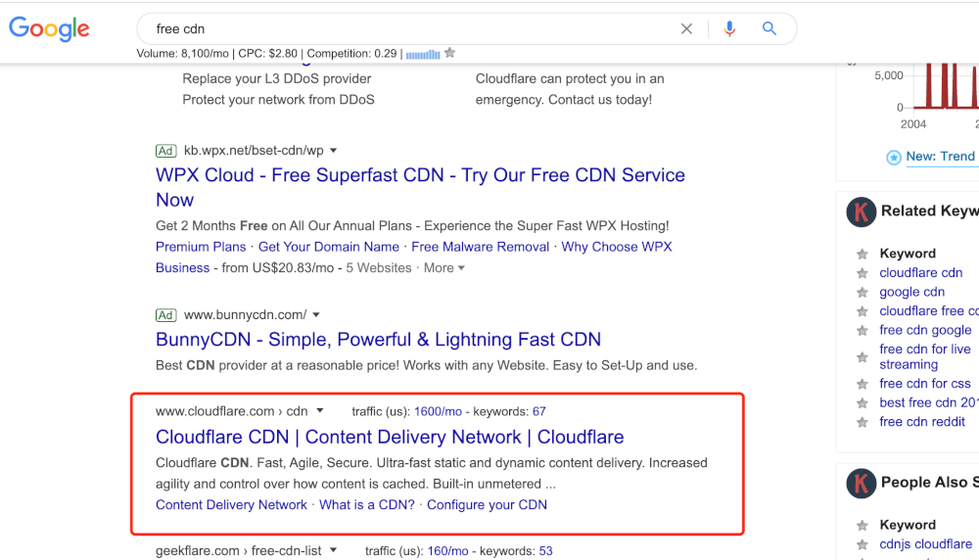Open dropdown arrow next to kb.wpx.net ad URL
Image resolution: width=979 pixels, height=560 pixels.
[x=334, y=151]
